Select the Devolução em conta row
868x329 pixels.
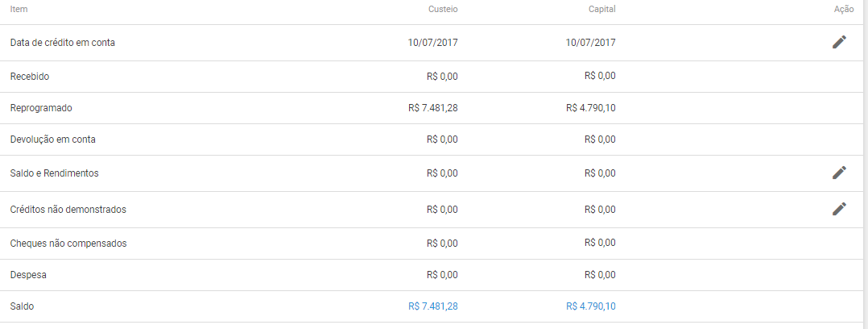click(x=432, y=140)
